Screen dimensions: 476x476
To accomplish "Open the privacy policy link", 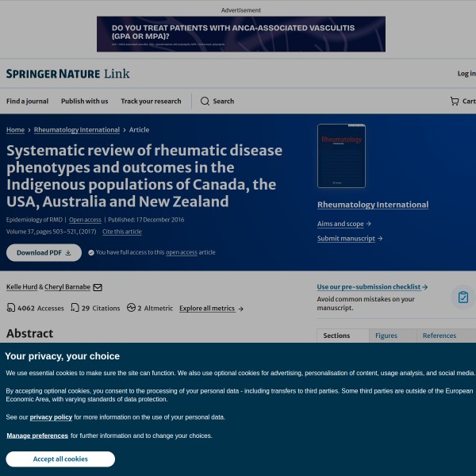I will point(51,416).
